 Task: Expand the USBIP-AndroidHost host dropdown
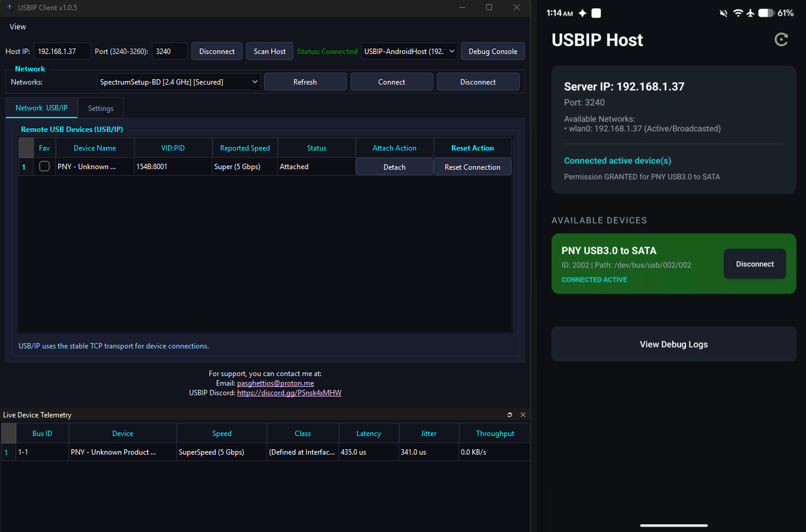click(x=409, y=52)
